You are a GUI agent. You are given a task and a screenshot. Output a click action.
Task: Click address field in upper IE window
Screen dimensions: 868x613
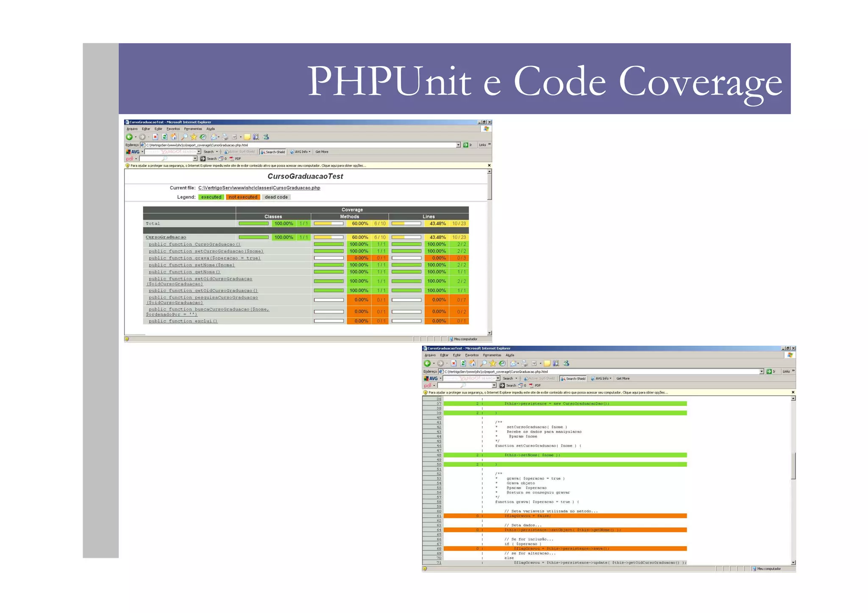tap(300, 145)
